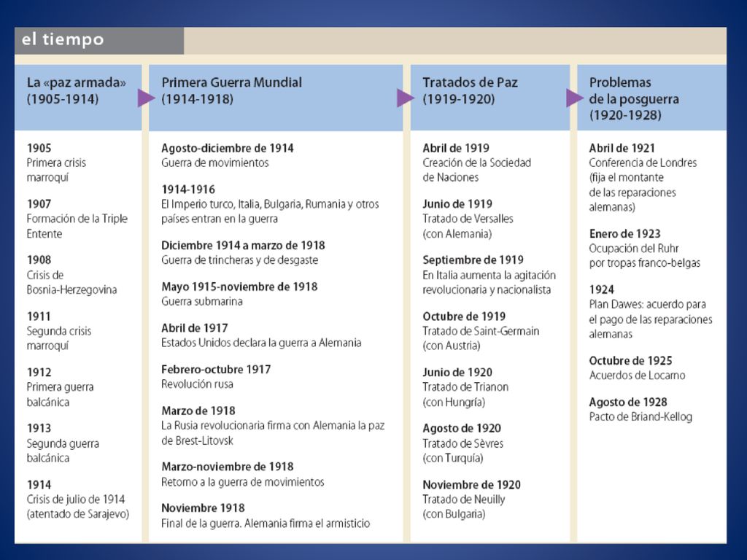Click 'Tratado de Neuilly' text

pos(463,499)
